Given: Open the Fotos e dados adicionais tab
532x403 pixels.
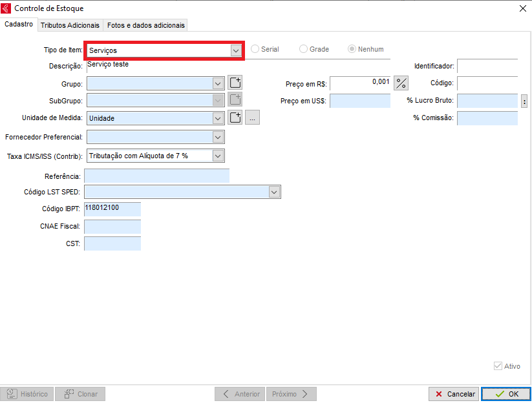Looking at the screenshot, I should click(x=146, y=25).
